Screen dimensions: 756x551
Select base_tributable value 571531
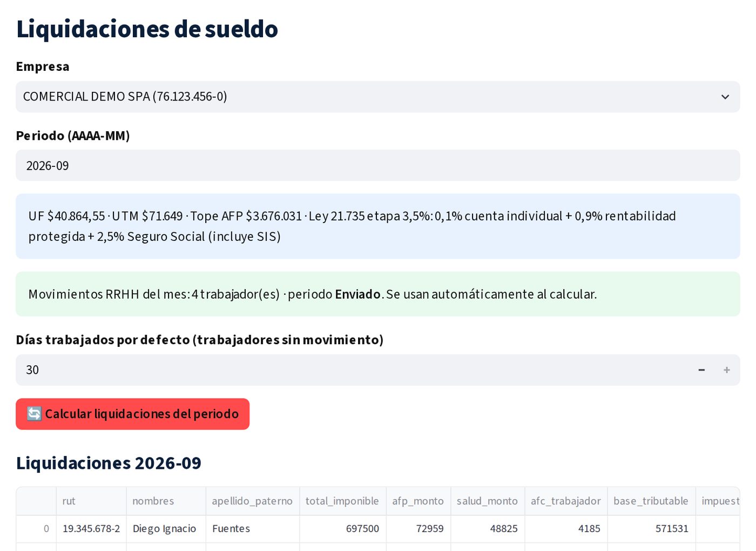[x=651, y=529]
